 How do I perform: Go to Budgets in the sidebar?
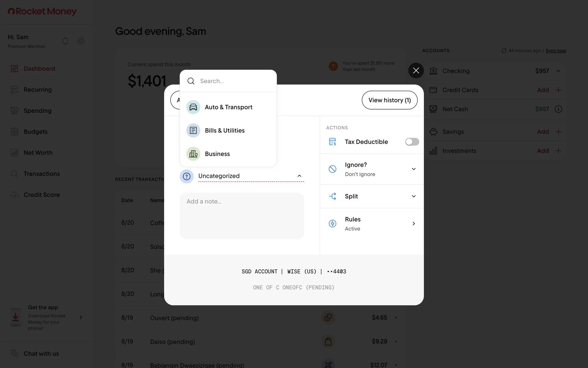click(36, 132)
